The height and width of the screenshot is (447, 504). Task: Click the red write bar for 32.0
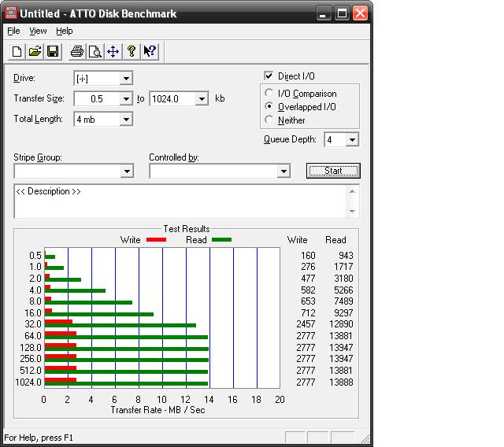(x=58, y=321)
